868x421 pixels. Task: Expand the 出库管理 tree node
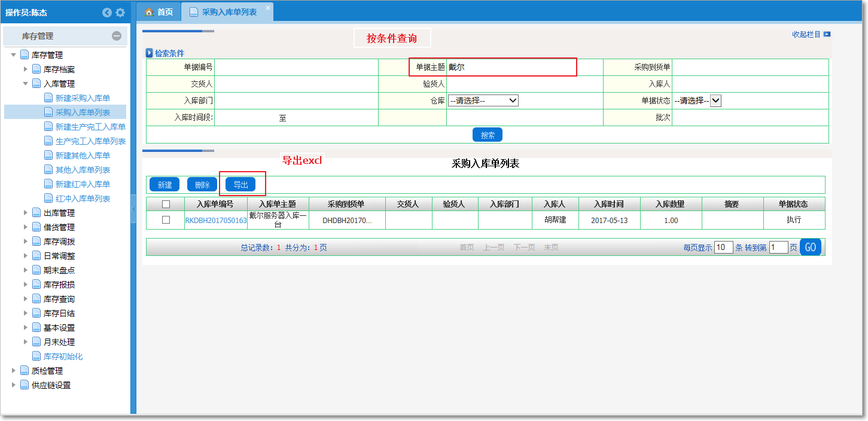coord(26,213)
